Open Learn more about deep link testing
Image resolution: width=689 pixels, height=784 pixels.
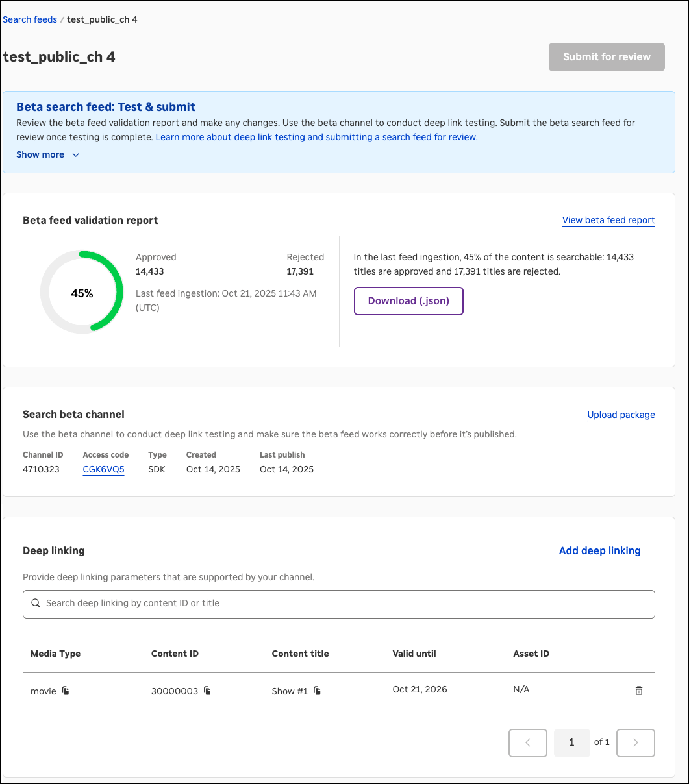point(316,137)
